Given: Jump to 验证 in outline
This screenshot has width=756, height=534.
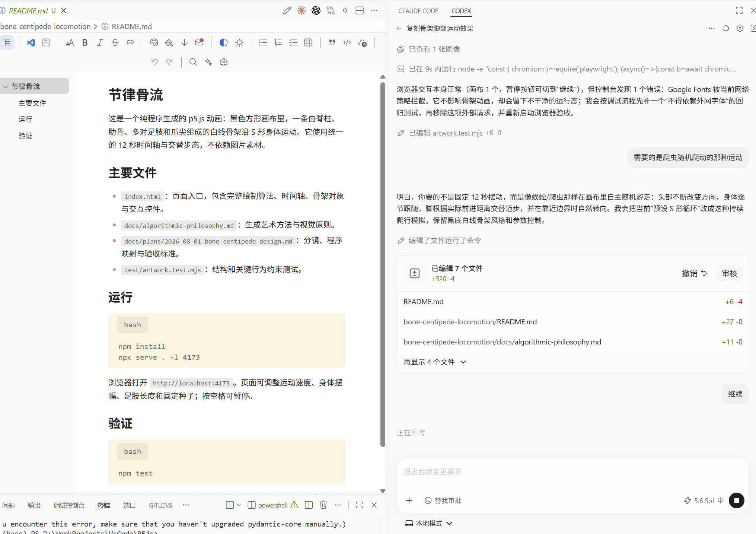Looking at the screenshot, I should pos(25,136).
